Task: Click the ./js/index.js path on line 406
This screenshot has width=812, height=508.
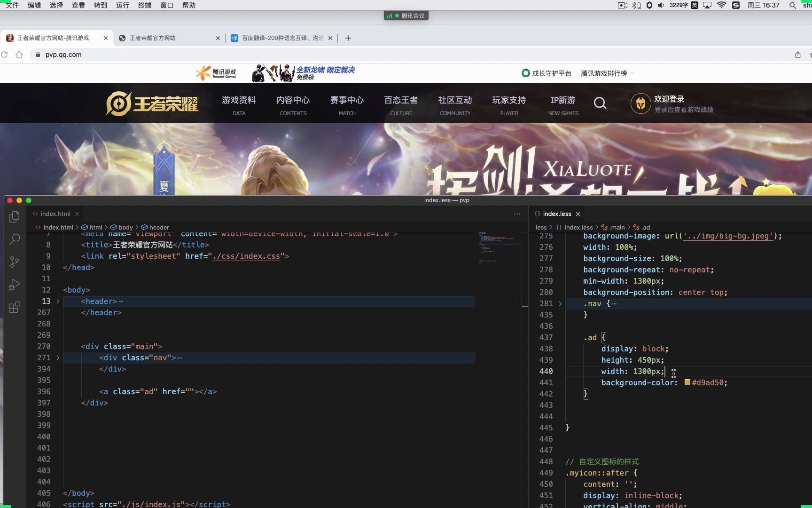Action: click(151, 504)
